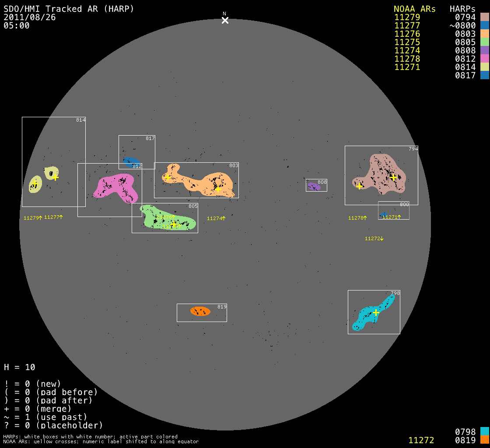Click the 11272 down-arrow label on the disk
490x448 pixels.
pos(374,238)
